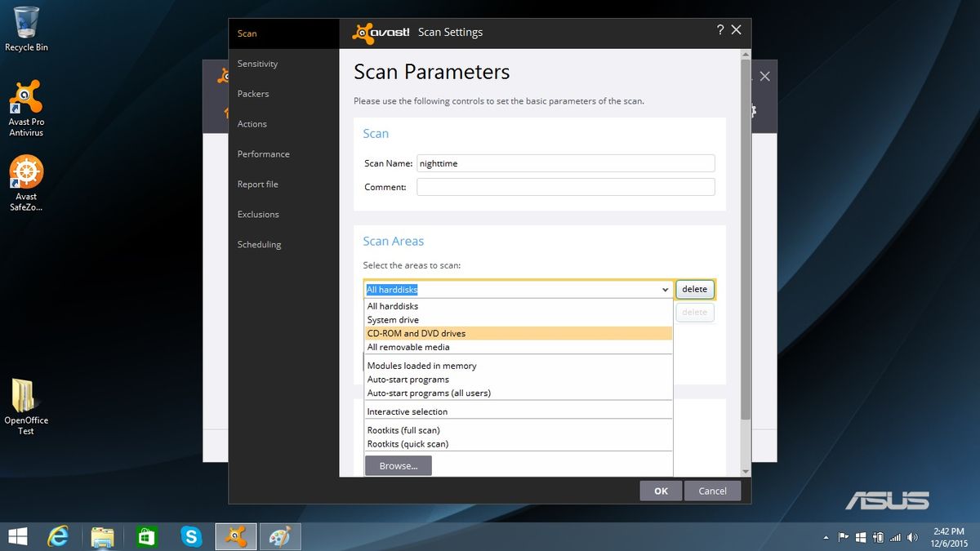Click the scrollbar up arrow
Screen dimensions: 980x551
[745, 54]
